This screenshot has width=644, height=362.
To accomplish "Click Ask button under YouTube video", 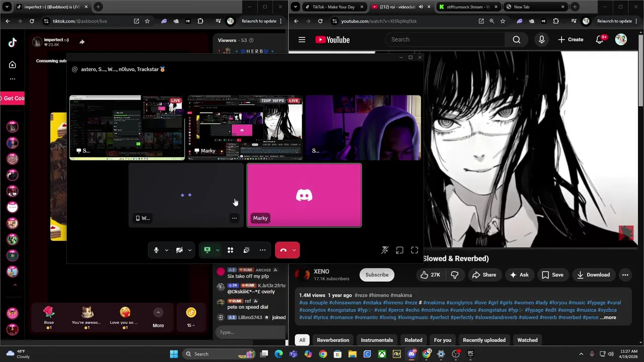I will click(519, 275).
